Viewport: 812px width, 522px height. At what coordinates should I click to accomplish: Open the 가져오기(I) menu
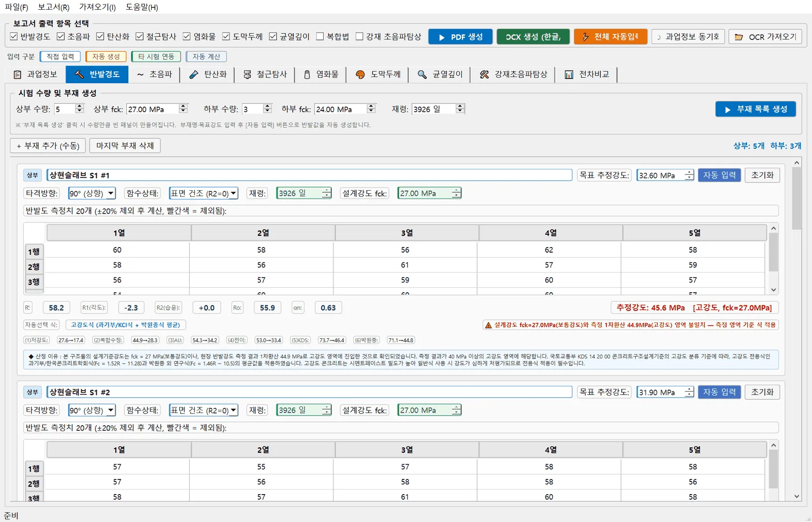pyautogui.click(x=97, y=7)
